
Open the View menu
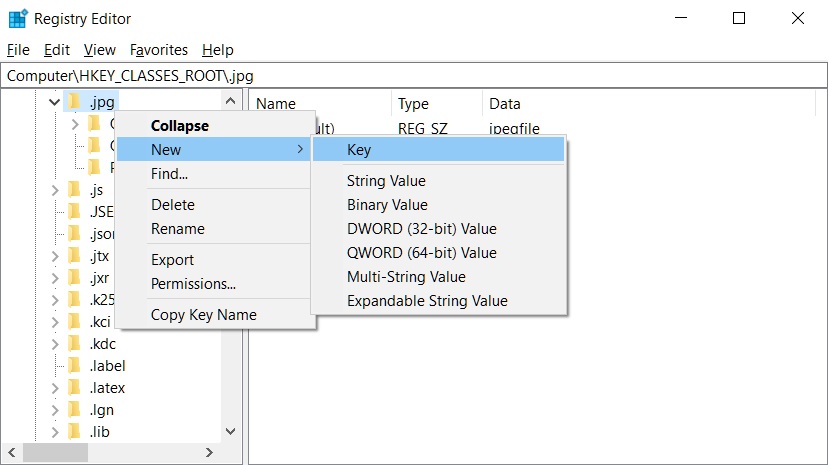[99, 50]
